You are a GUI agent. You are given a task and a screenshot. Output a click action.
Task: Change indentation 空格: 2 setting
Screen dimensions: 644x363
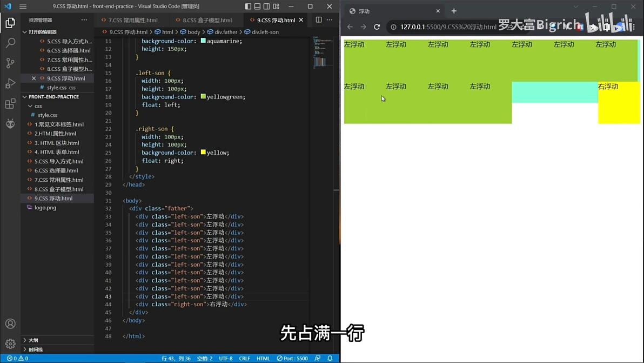click(205, 359)
